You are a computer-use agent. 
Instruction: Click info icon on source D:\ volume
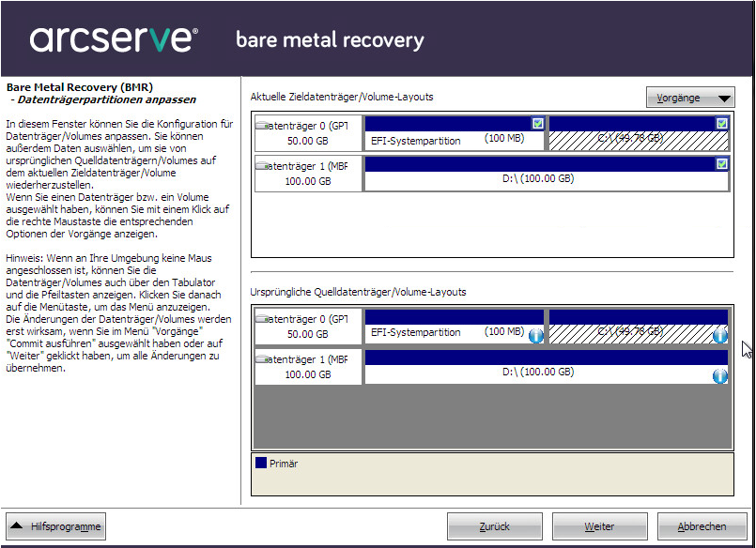[719, 375]
